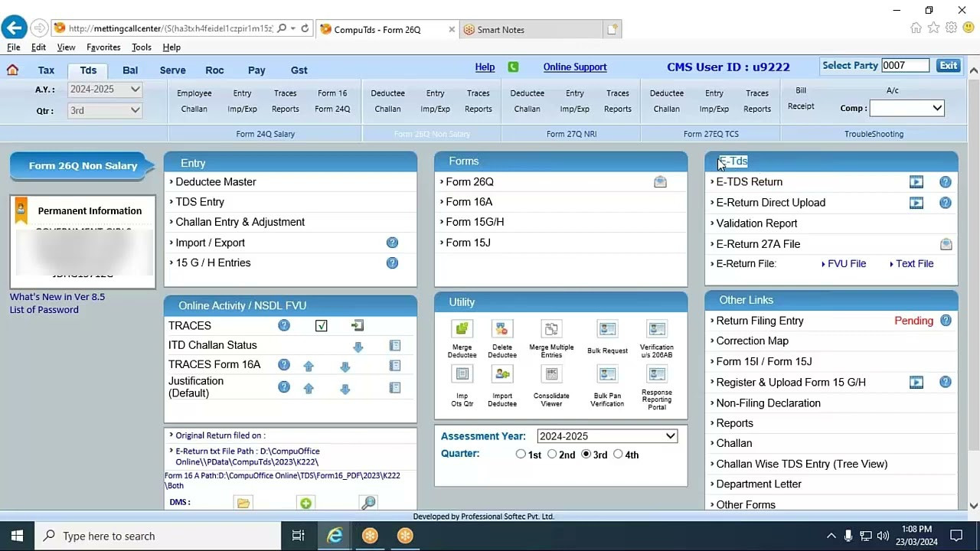Screen dimensions: 980x551
Task: Switch to the Gst tab
Action: point(299,70)
